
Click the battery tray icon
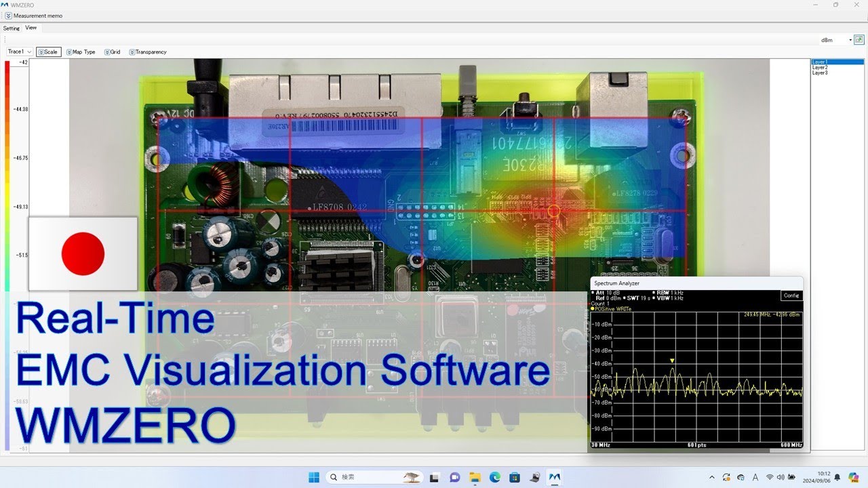click(x=791, y=477)
